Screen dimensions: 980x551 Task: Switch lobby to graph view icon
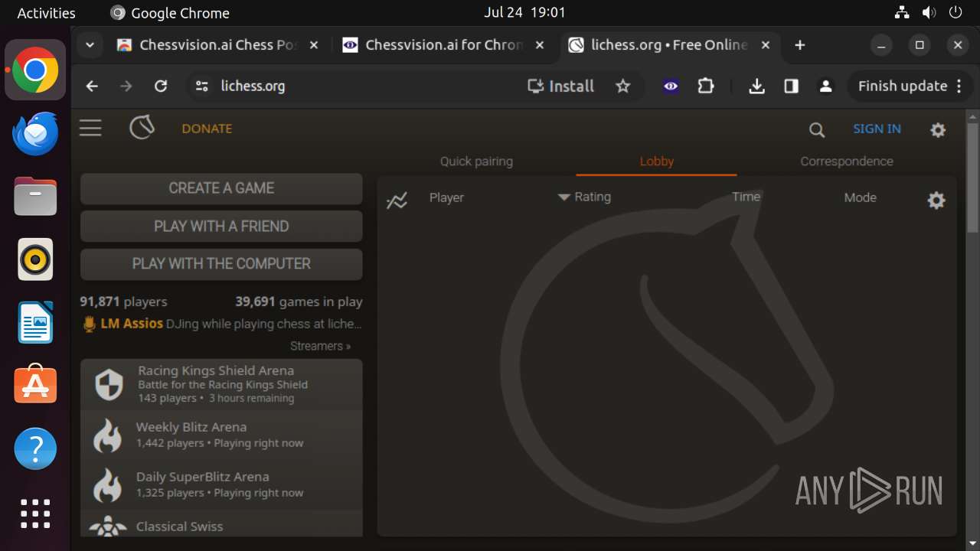(x=397, y=201)
